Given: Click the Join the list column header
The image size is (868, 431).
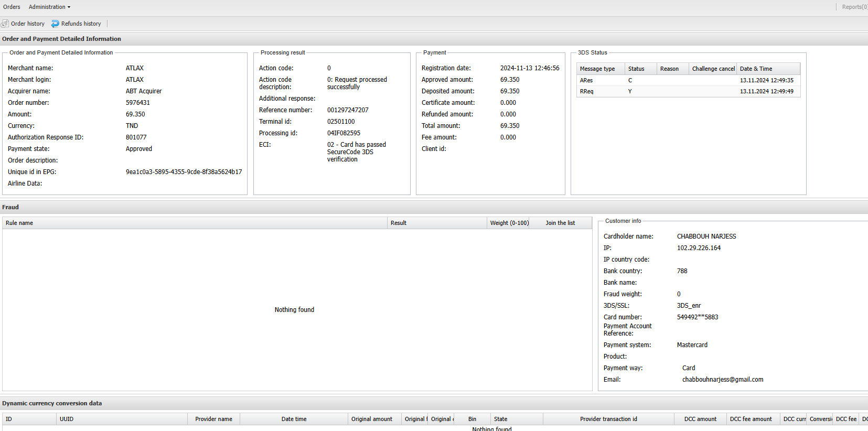Looking at the screenshot, I should [x=560, y=223].
